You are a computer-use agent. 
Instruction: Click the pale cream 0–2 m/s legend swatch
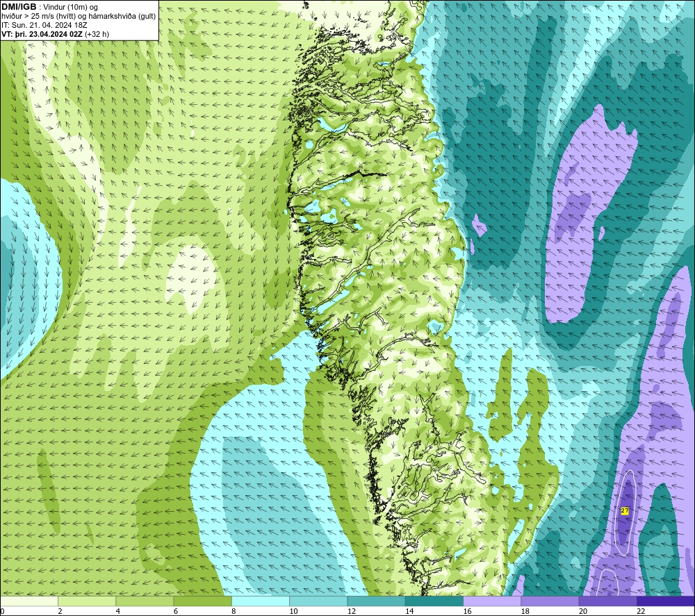28,601
